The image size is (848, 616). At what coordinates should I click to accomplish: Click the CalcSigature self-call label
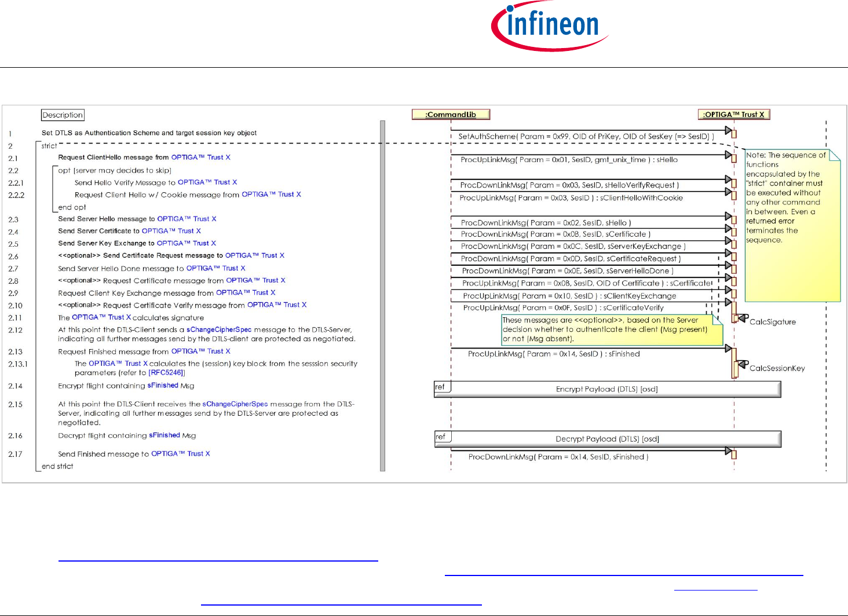[x=773, y=322]
